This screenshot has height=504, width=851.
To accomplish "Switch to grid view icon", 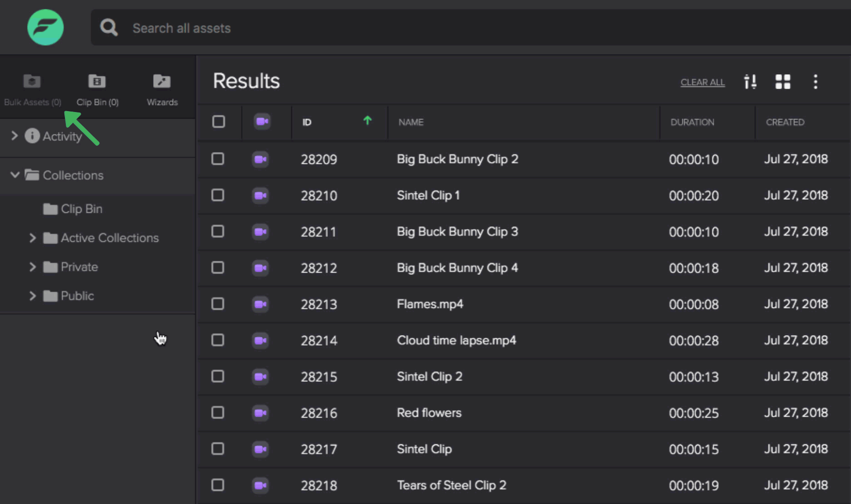I will 783,82.
